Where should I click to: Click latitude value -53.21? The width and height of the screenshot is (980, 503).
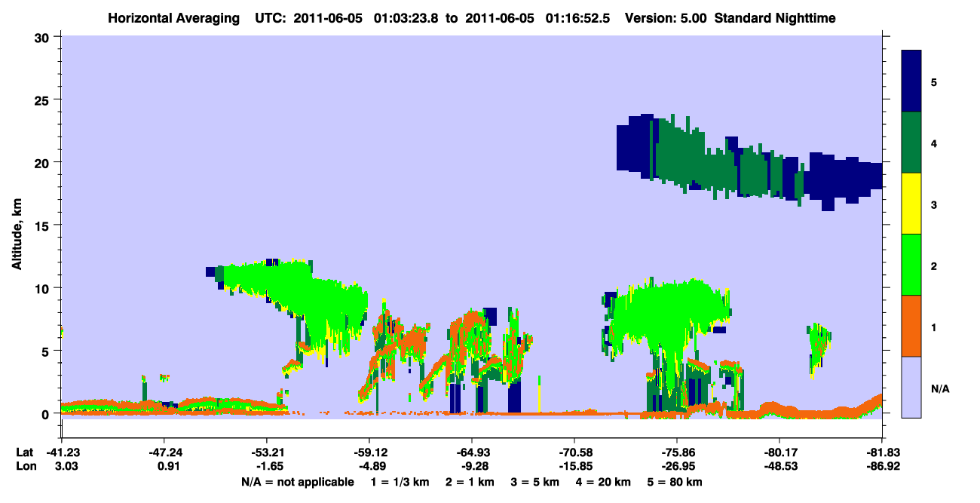pos(266,452)
